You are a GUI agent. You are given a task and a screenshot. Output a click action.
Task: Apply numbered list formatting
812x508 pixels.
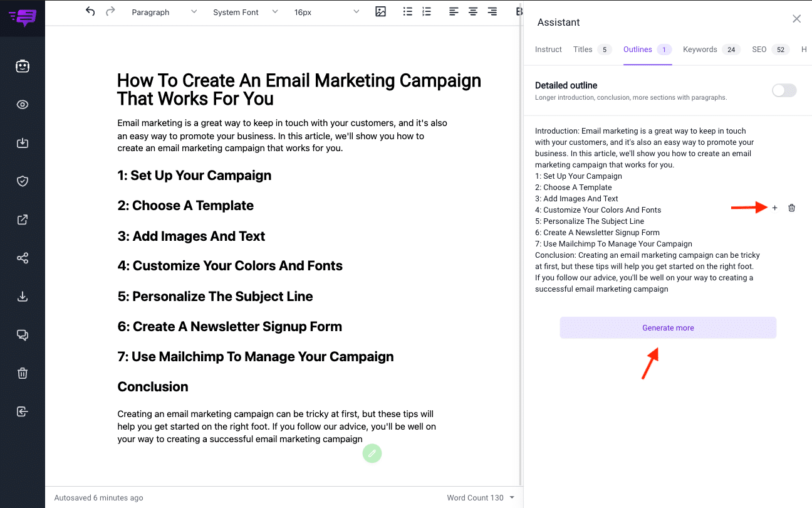click(x=427, y=11)
